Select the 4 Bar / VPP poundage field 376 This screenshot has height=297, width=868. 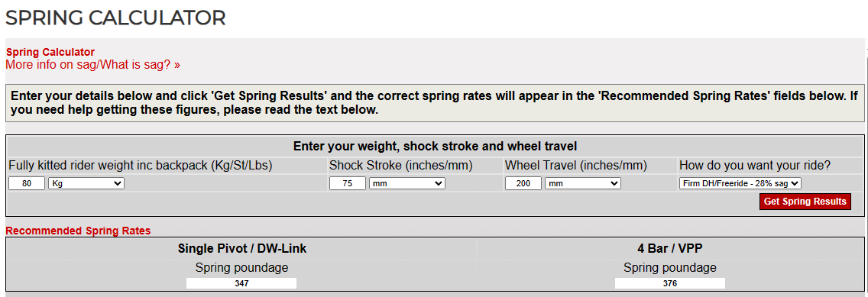tap(670, 284)
